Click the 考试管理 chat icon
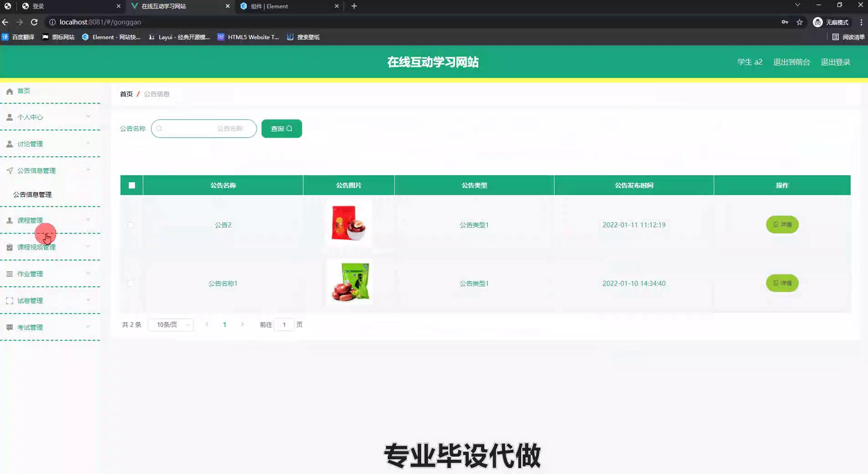This screenshot has height=474, width=868. (10, 328)
